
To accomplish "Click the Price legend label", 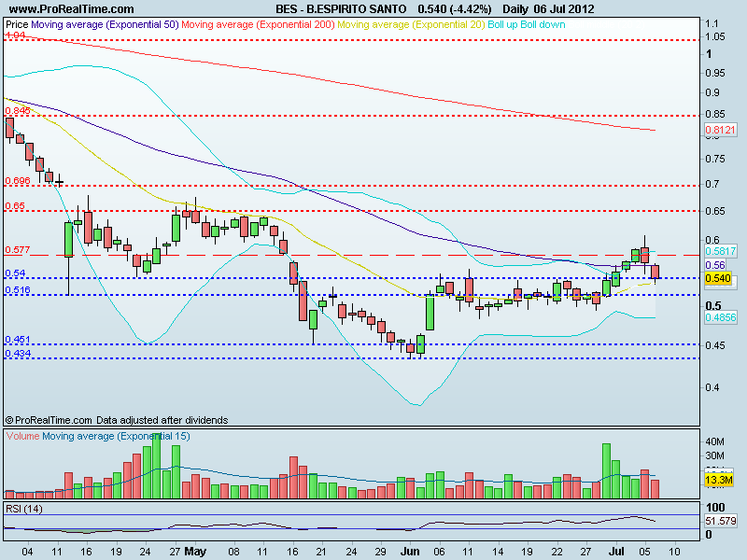I will pos(17,24).
